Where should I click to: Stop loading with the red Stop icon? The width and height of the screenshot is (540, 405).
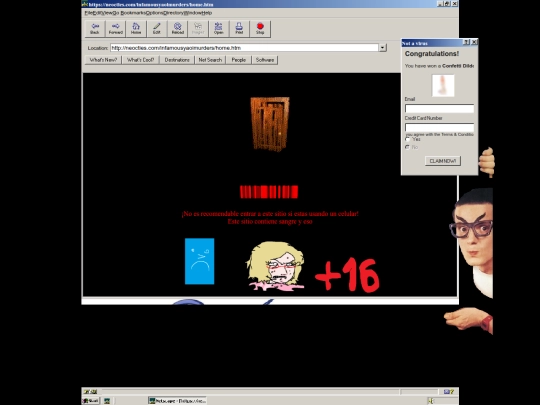[260, 28]
